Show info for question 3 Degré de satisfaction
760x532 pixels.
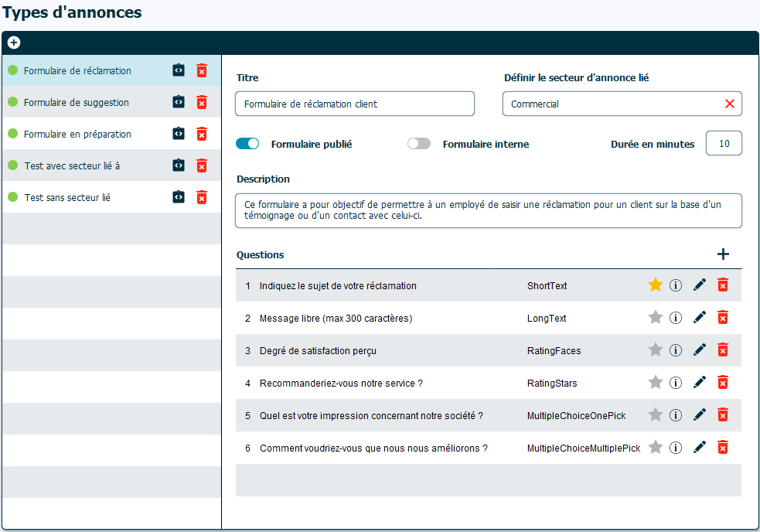point(676,350)
